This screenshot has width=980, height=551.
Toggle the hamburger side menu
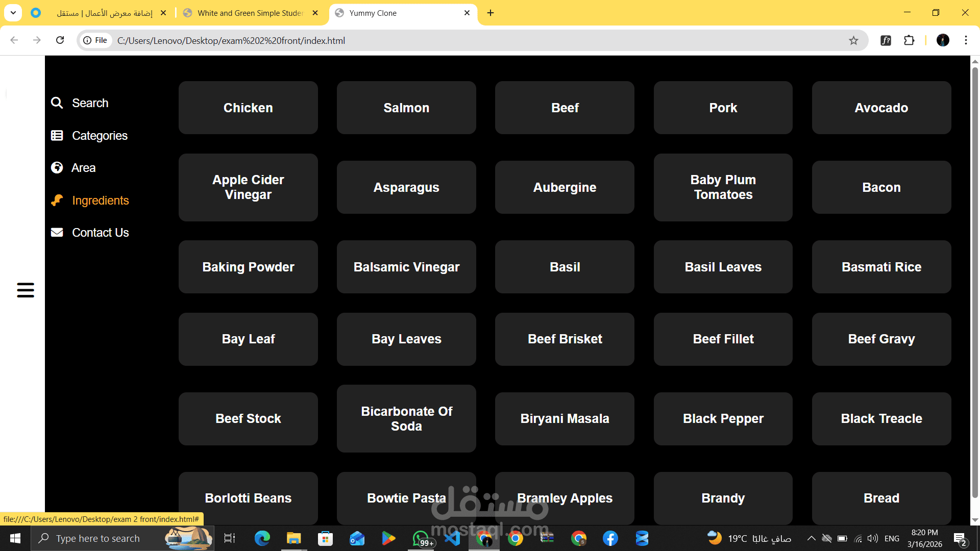tap(26, 290)
